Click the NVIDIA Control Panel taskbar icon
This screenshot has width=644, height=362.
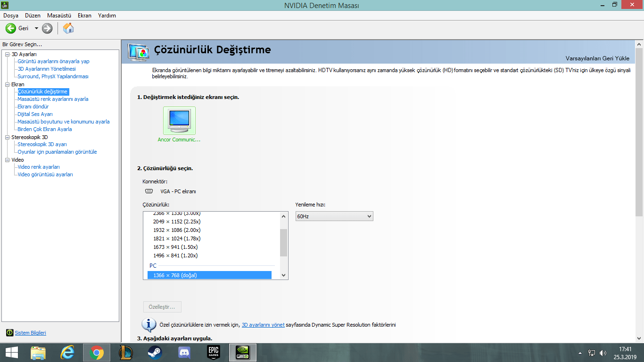pyautogui.click(x=243, y=353)
